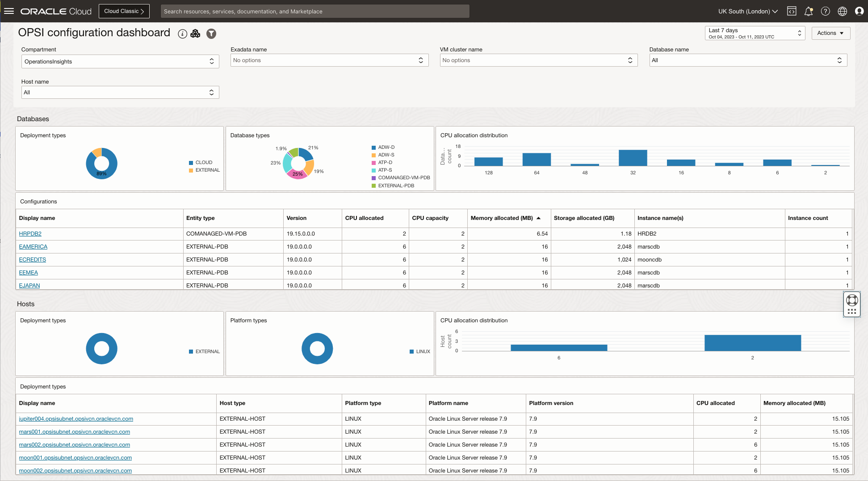The width and height of the screenshot is (868, 481).
Task: Open the help question mark icon
Action: (826, 11)
